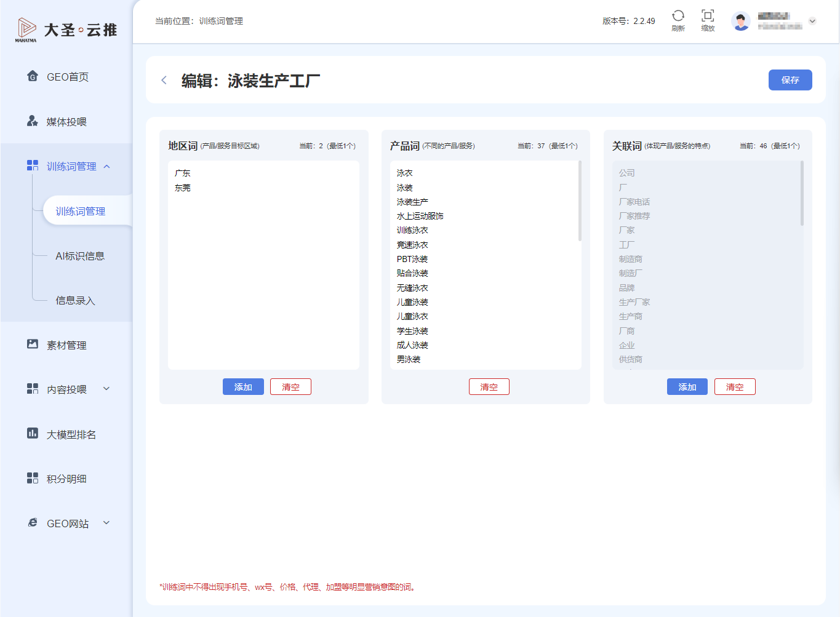
Task: Click the 版本号 2.2.49 text
Action: coord(629,21)
